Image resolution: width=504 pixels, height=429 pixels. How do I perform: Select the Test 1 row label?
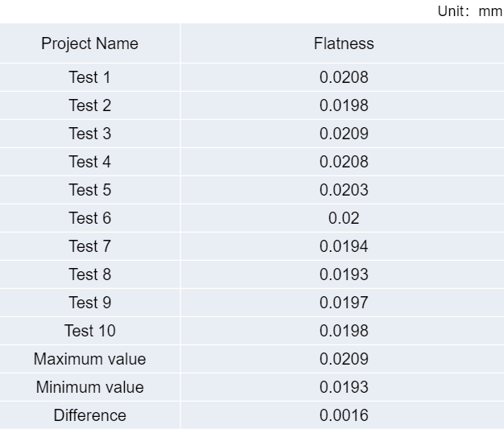[x=89, y=77]
